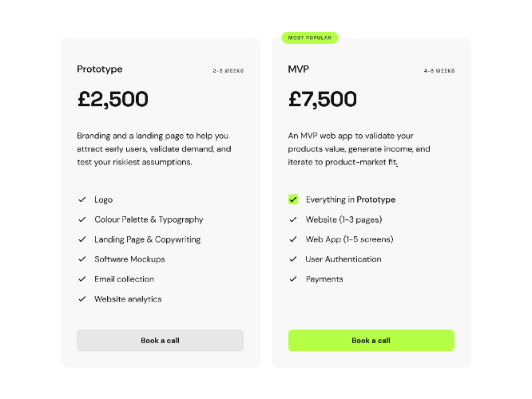532x399 pixels.
Task: Click checkmark beside Landing Page & Copywriting
Action: point(81,239)
